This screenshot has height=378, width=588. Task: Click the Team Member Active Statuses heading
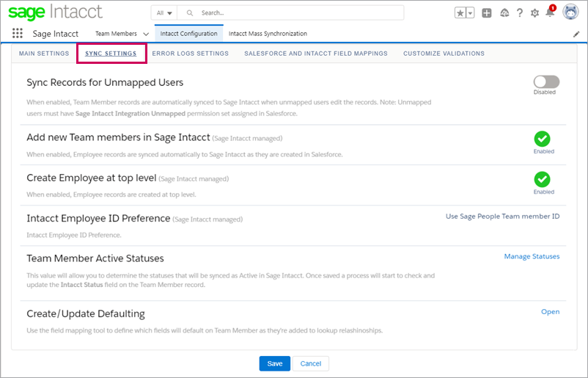95,258
